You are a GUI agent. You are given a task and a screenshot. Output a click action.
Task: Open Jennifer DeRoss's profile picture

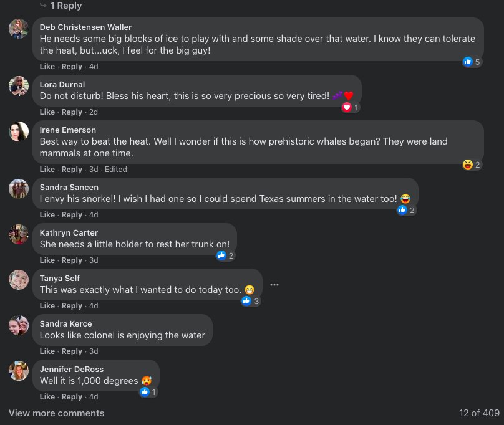click(19, 371)
